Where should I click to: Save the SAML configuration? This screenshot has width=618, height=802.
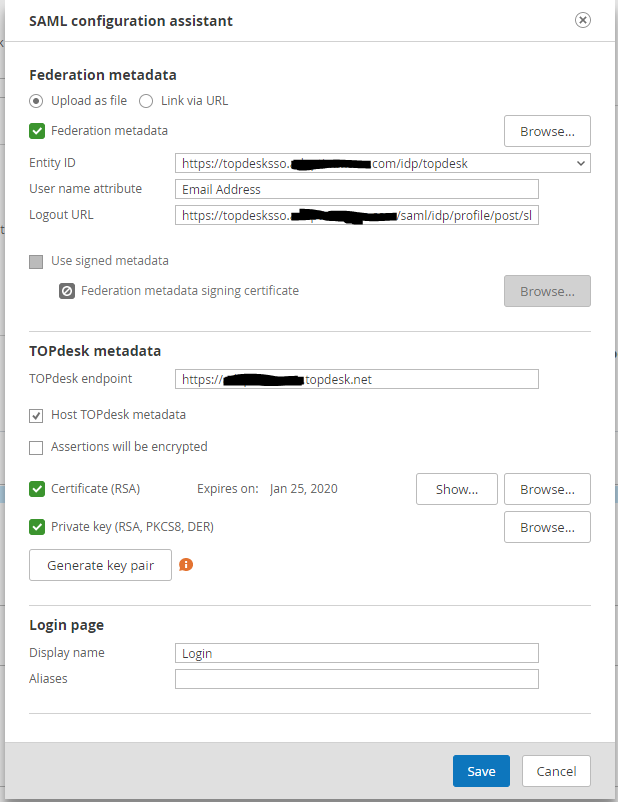(481, 771)
